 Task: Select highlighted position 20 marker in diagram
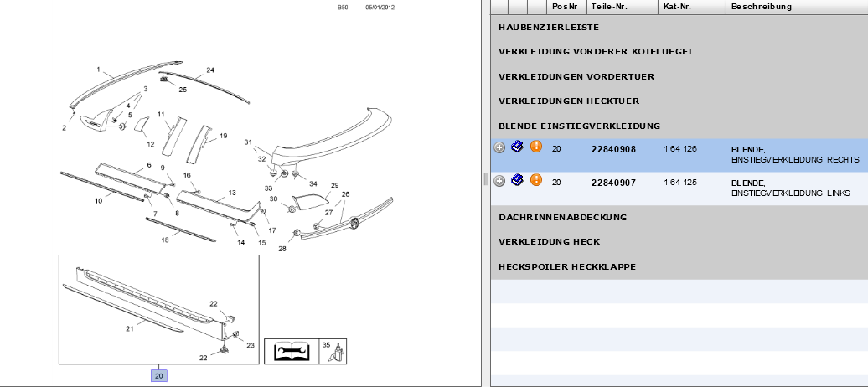pyautogui.click(x=159, y=376)
